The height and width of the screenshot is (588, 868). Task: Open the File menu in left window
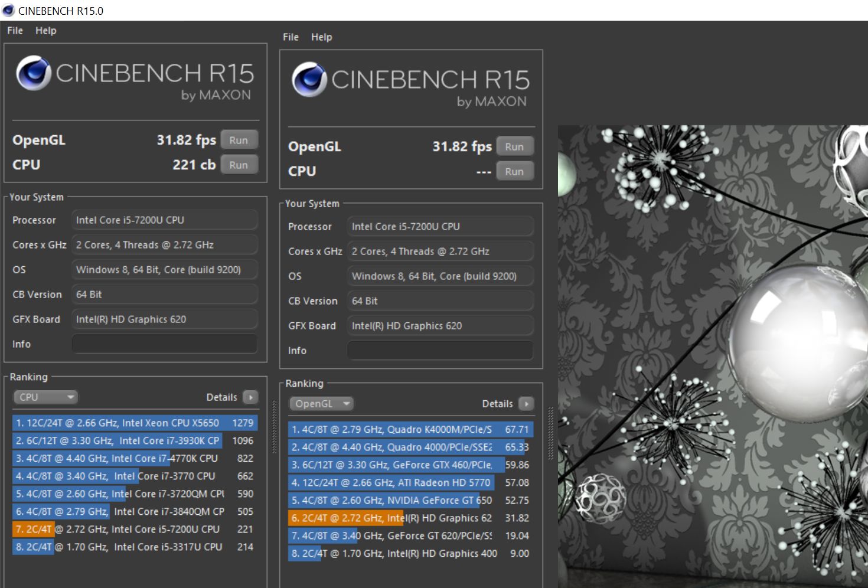15,31
